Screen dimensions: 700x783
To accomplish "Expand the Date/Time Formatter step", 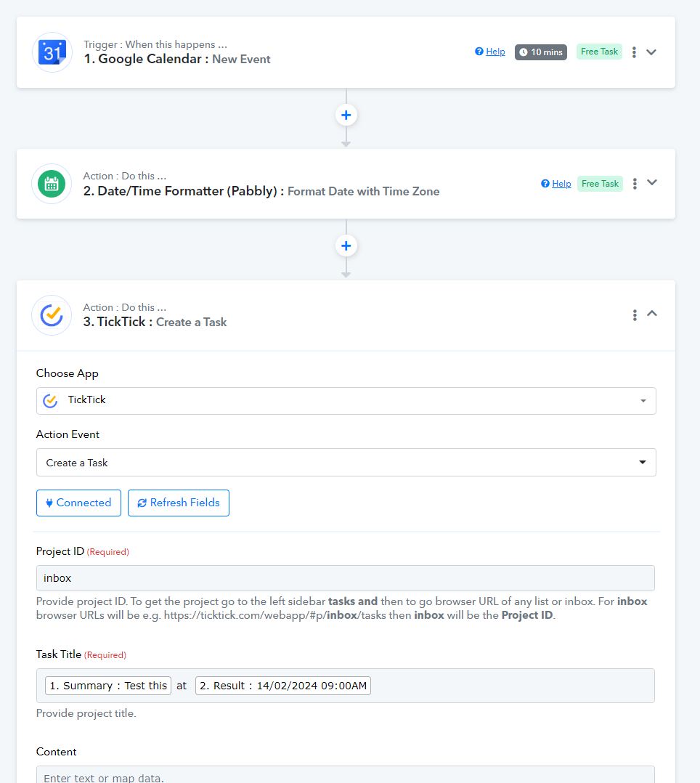I will coord(652,183).
